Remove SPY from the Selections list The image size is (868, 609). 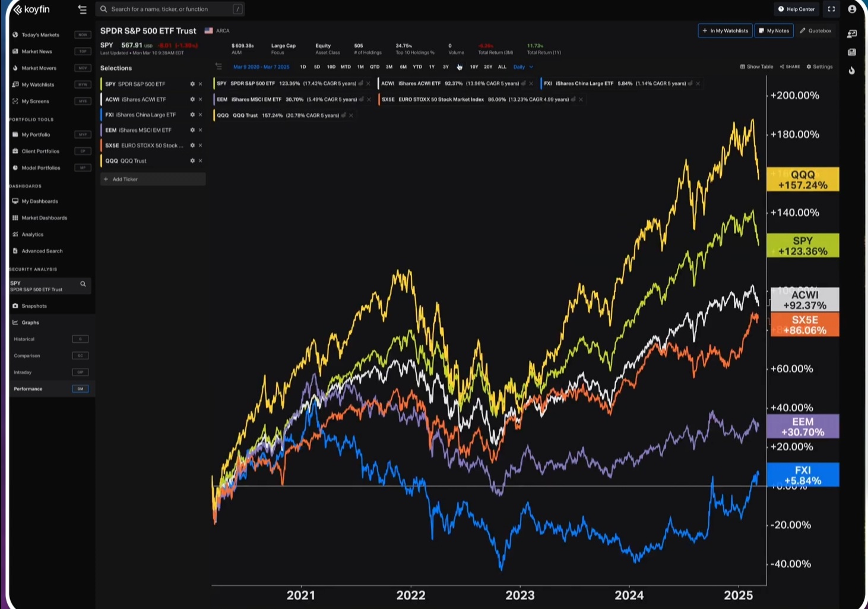pyautogui.click(x=201, y=84)
